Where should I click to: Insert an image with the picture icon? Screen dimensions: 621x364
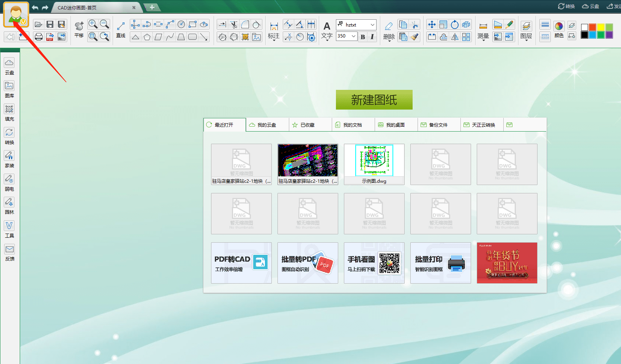257,37
